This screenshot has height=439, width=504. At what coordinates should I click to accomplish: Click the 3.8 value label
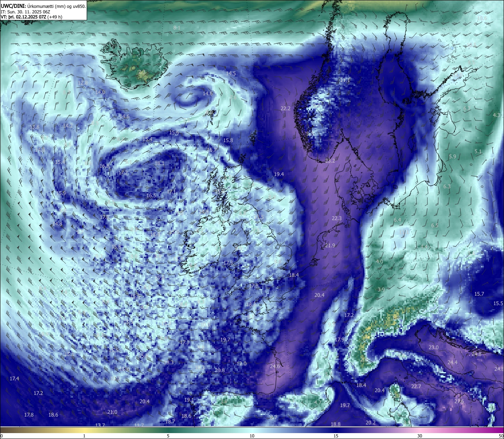click(224, 401)
